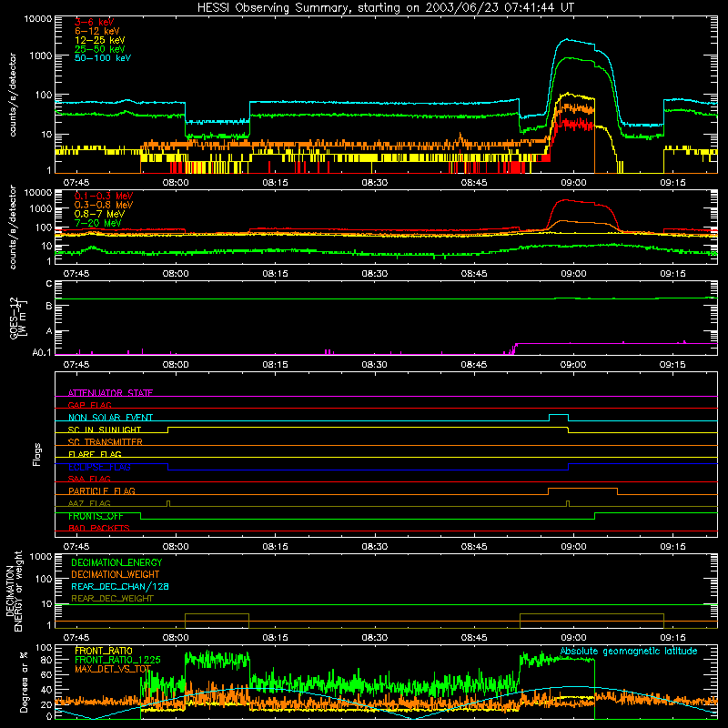
Task: Click the REAR_DEC_CHAN/128 legend label
Action: tap(120, 586)
